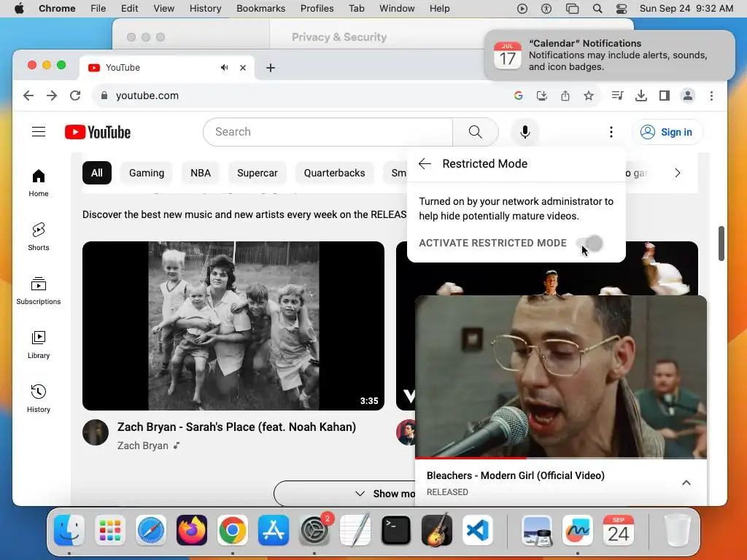Toggle Chrome side panel icon
This screenshot has width=747, height=560.
664,96
